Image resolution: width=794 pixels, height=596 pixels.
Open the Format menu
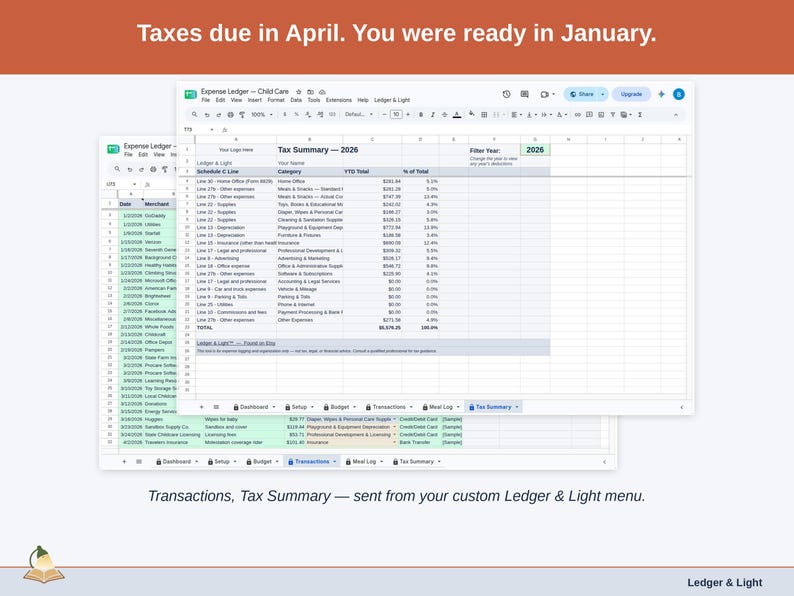(x=276, y=100)
